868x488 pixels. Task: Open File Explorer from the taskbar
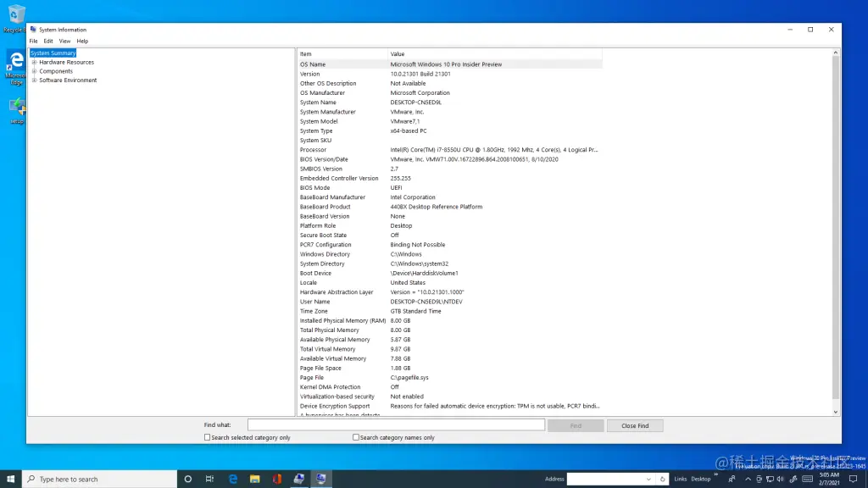click(254, 480)
